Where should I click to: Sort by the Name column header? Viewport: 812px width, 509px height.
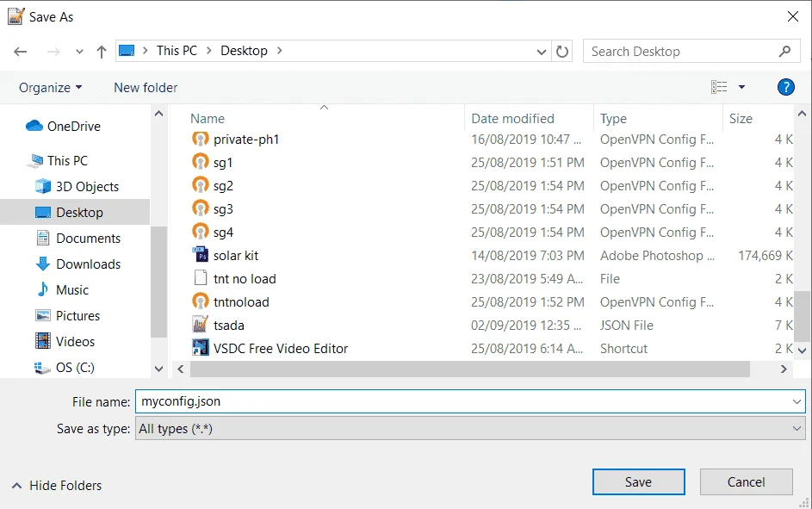pos(208,119)
